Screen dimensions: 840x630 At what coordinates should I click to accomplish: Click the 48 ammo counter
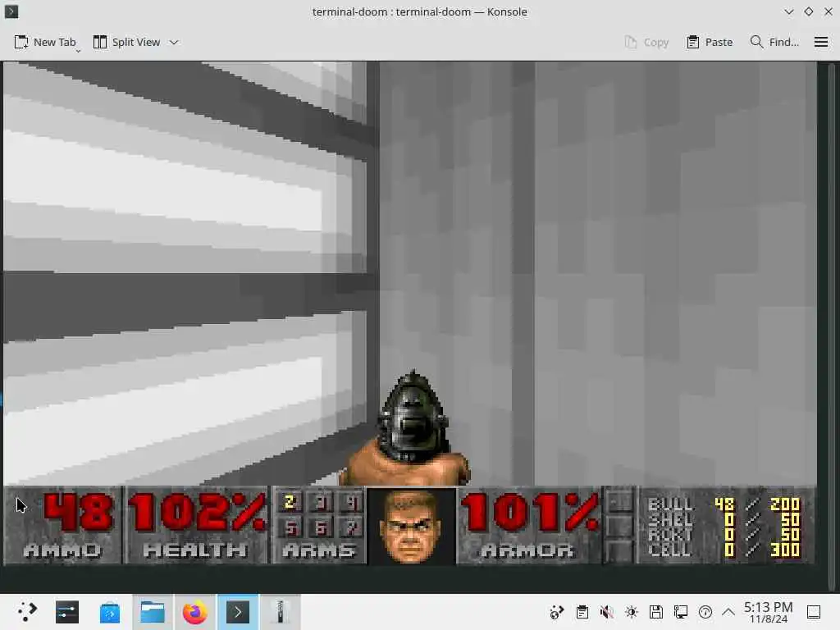[x=78, y=513]
